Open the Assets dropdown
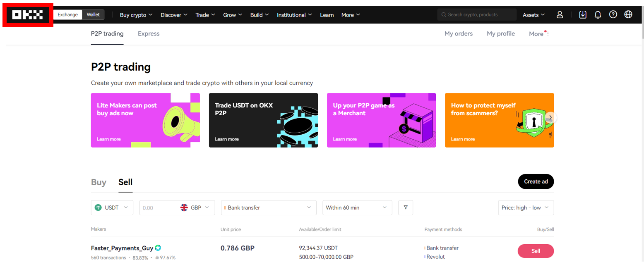 (533, 15)
